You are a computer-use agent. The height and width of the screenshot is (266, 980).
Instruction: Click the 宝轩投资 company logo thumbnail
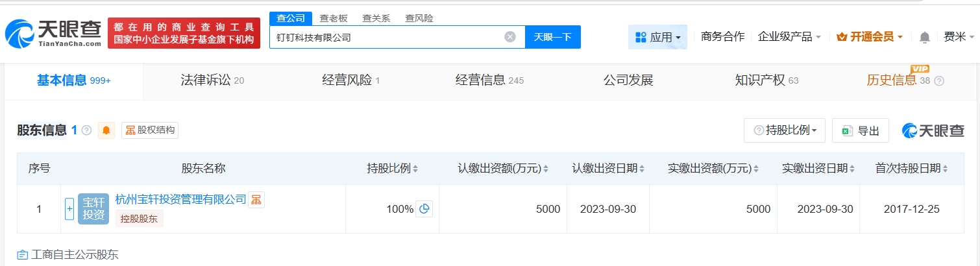[93, 209]
